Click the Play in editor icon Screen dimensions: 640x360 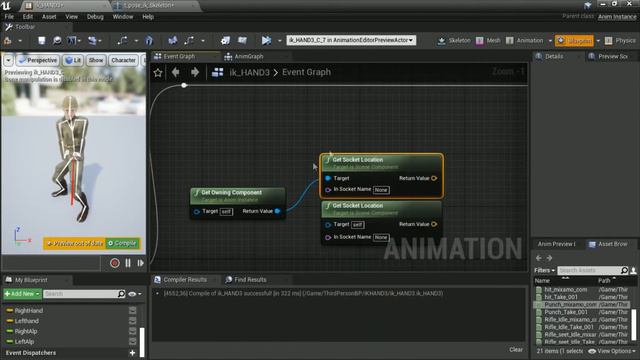[x=266, y=40]
